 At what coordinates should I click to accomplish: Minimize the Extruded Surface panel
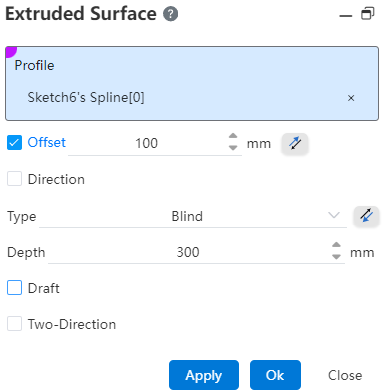(346, 15)
